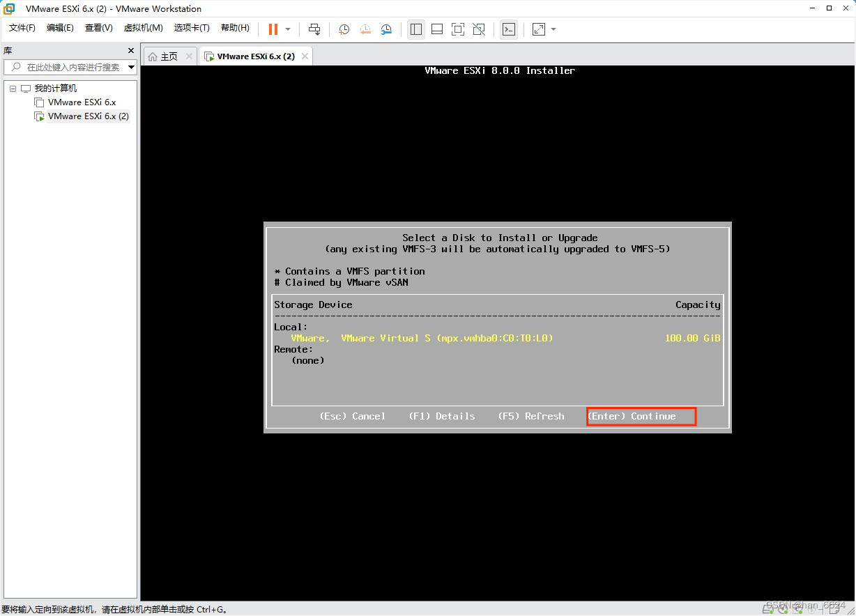Click (F5) Refresh in the installer
This screenshot has width=856, height=616.
click(530, 416)
